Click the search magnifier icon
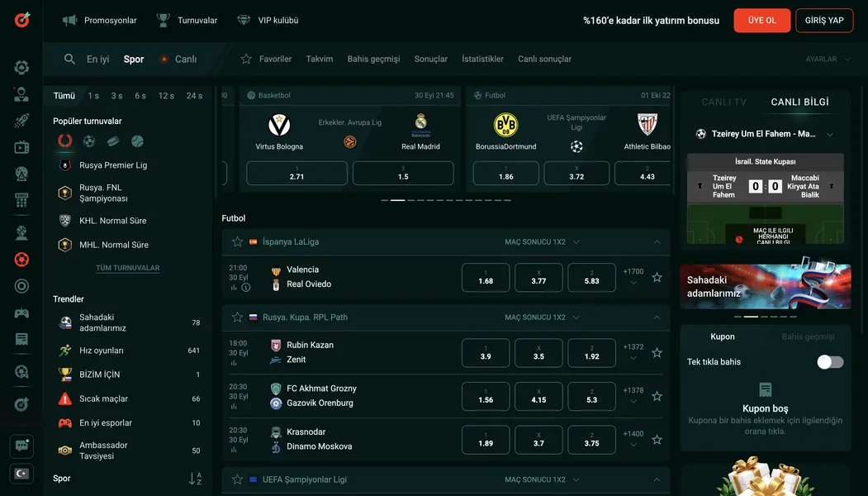Image resolution: width=868 pixels, height=496 pixels. click(x=70, y=60)
